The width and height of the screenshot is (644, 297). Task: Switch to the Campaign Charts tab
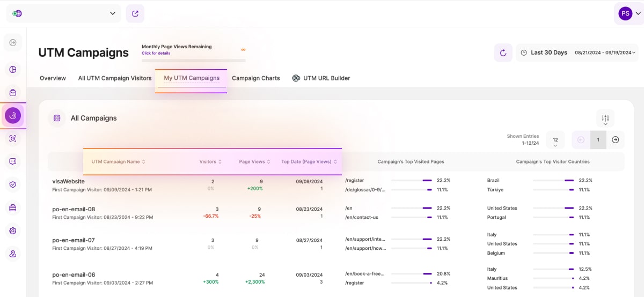coord(255,78)
